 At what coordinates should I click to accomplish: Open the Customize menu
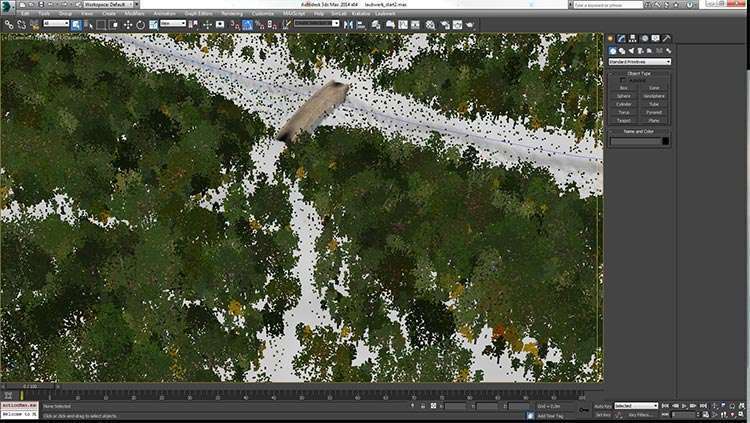[x=262, y=13]
